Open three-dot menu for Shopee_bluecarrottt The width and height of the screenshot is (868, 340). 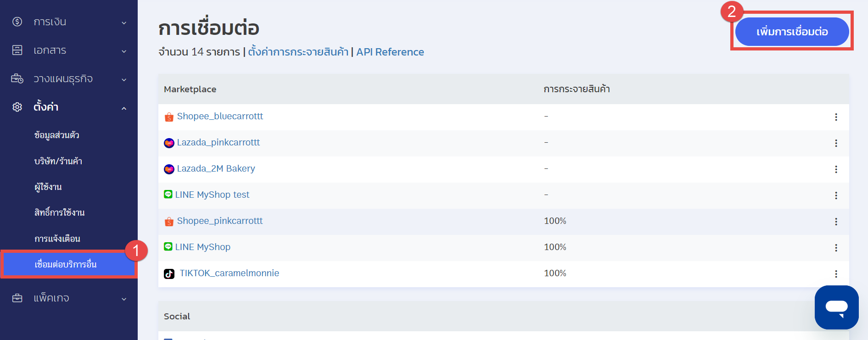(836, 117)
